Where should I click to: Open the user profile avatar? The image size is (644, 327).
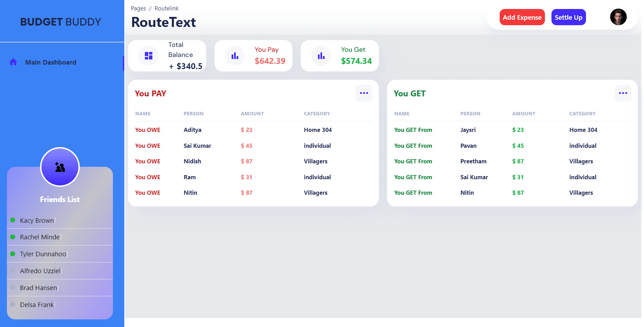(618, 17)
